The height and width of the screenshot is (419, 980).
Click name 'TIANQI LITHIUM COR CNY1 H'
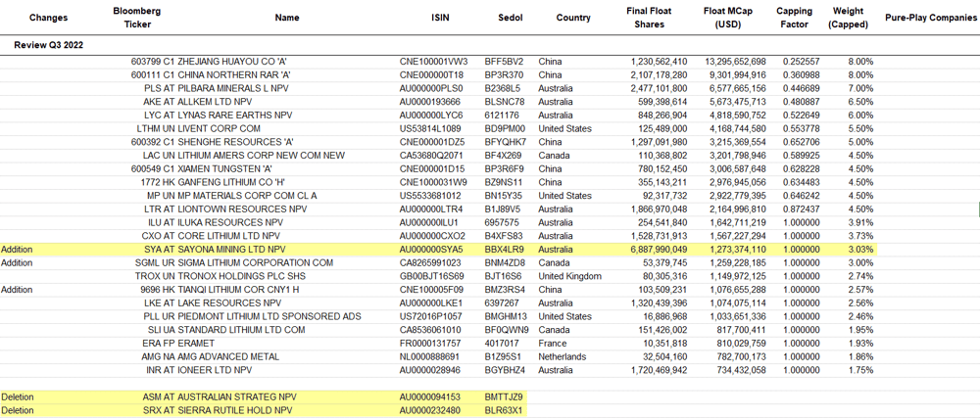tap(241, 289)
